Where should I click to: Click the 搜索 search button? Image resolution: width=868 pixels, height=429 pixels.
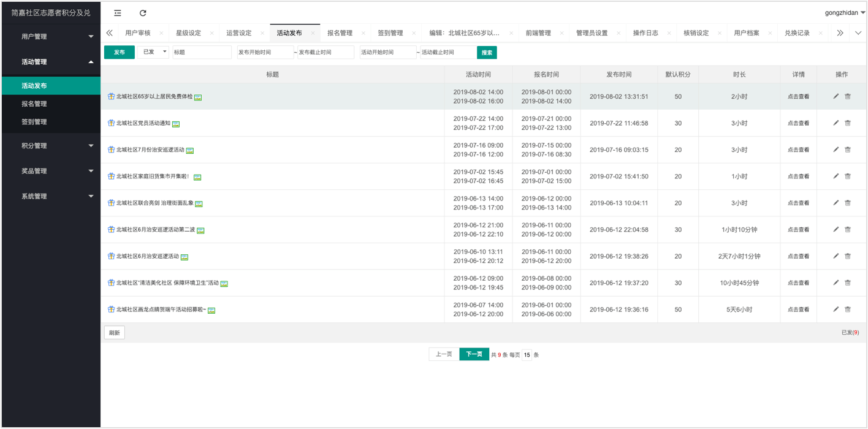click(x=487, y=53)
